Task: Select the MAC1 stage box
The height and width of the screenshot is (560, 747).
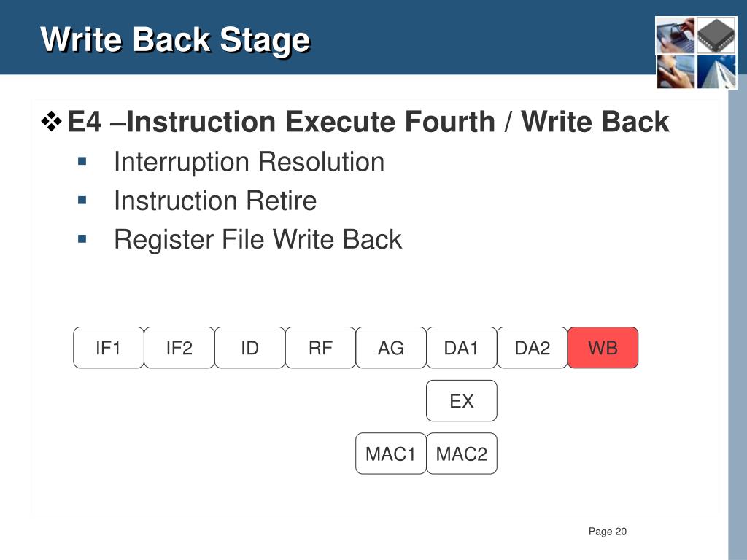Action: [x=391, y=454]
